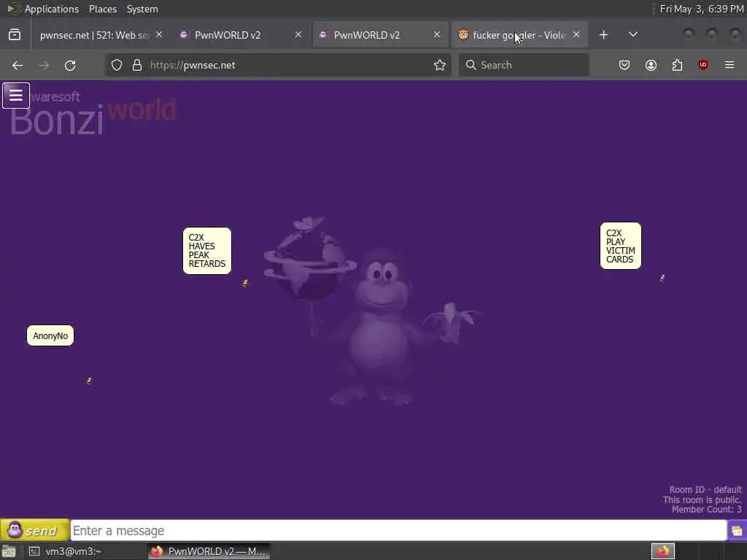
Task: Click the Room ID - default text
Action: click(x=705, y=489)
